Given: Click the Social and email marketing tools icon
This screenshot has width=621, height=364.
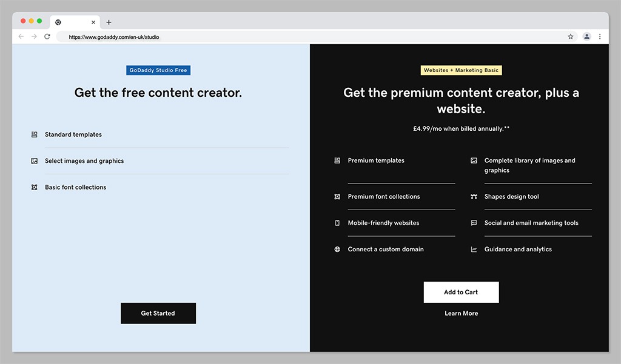Looking at the screenshot, I should click(474, 223).
